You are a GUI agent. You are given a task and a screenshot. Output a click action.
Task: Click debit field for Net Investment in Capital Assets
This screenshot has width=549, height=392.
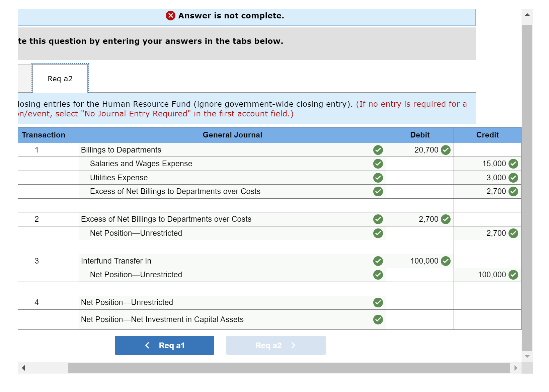tap(420, 319)
